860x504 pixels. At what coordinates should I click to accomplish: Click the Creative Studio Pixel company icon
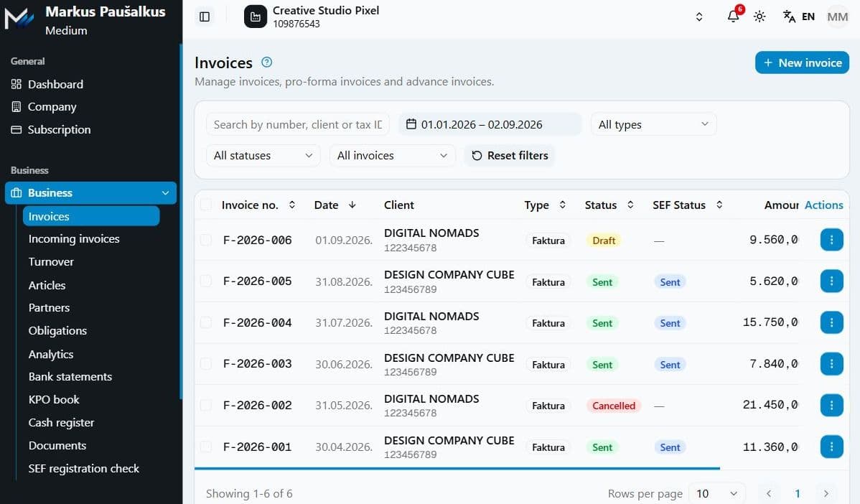(256, 17)
